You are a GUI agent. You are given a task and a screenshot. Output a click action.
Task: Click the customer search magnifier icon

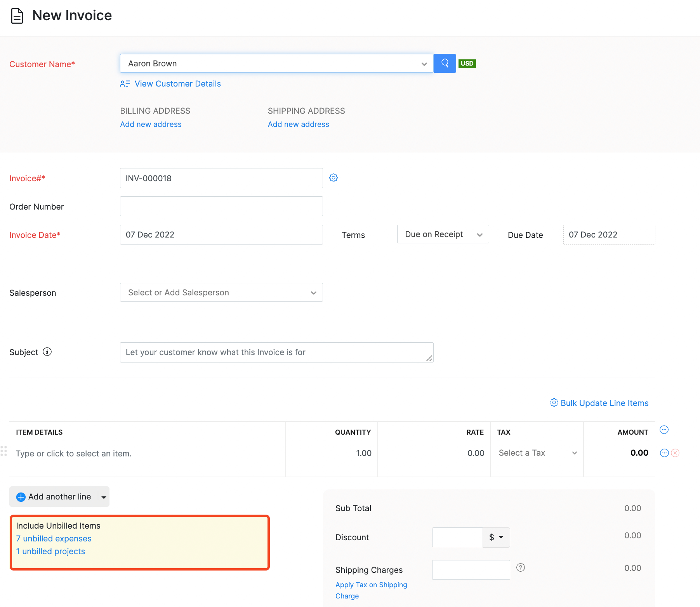(x=444, y=63)
